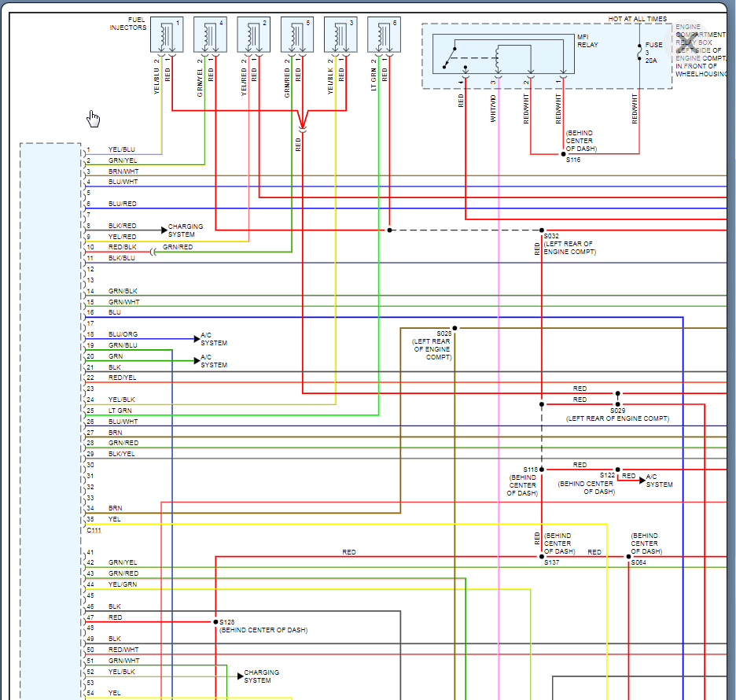The image size is (736, 700).
Task: Follow the CHARGING SYSTEM reference on BLK/RED wire
Action: coord(185,230)
